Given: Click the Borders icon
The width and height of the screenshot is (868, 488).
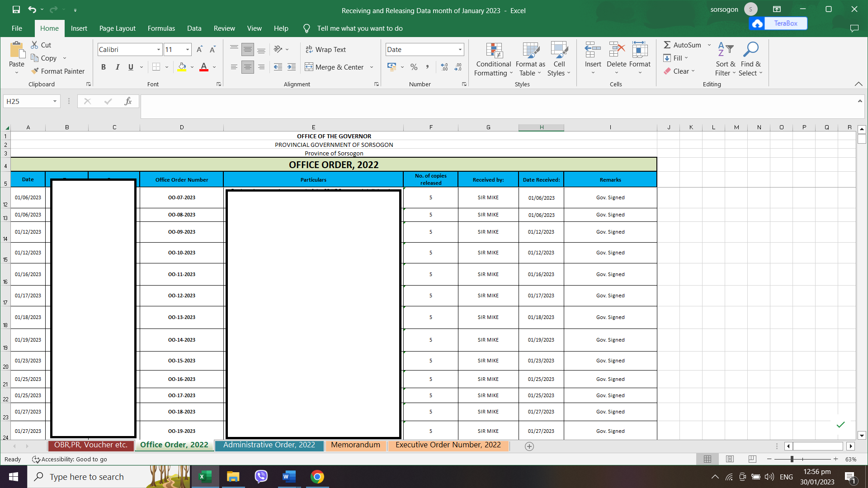Looking at the screenshot, I should (156, 67).
